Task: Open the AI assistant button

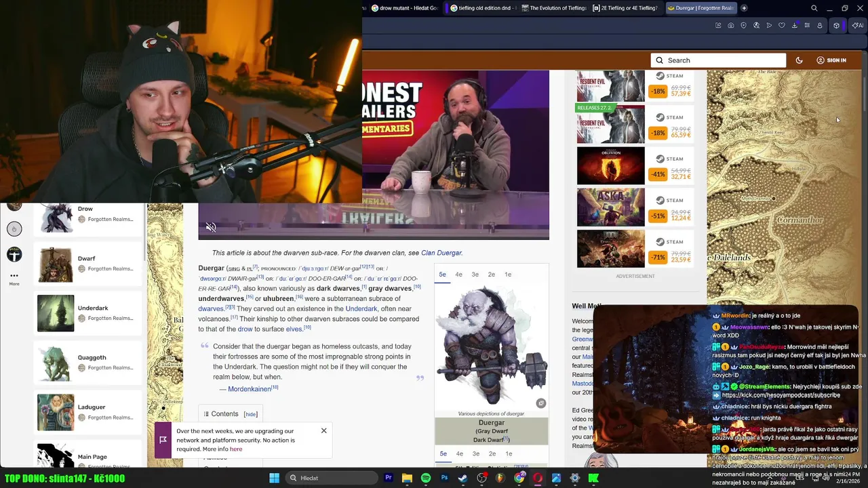Action: [857, 26]
